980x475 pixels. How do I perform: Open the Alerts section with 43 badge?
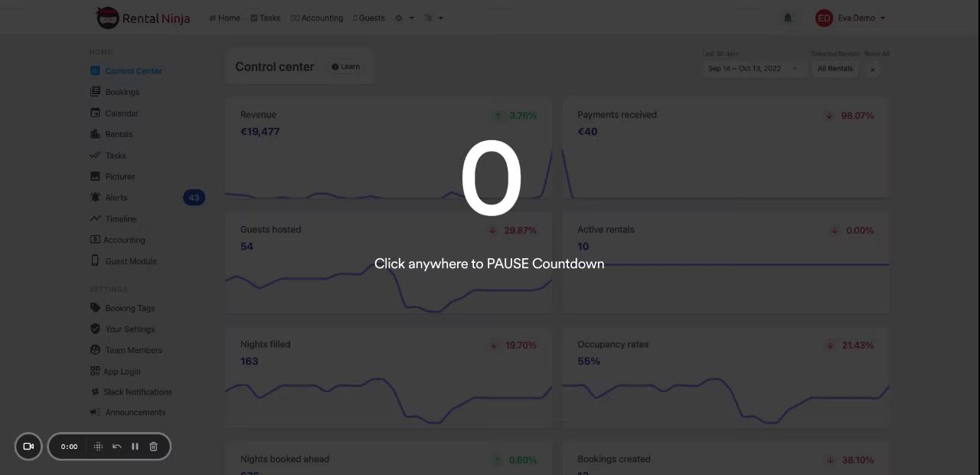point(116,198)
